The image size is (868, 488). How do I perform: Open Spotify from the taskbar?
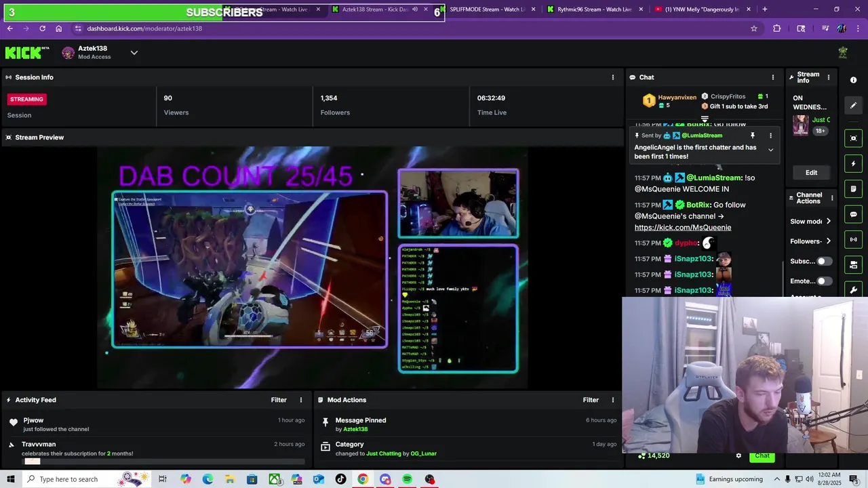point(407,479)
